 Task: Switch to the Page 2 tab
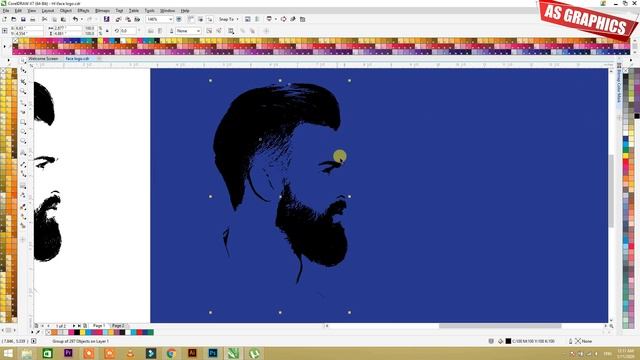point(118,326)
